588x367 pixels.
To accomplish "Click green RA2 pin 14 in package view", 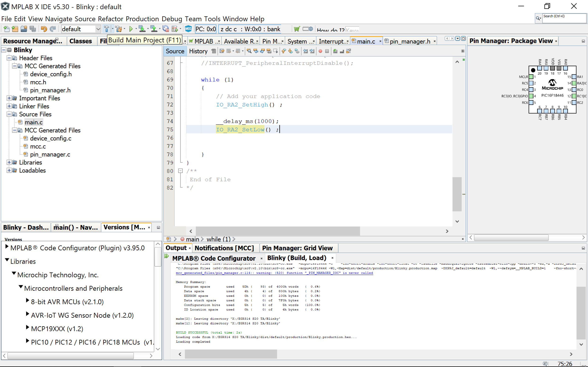I will coord(574,83).
